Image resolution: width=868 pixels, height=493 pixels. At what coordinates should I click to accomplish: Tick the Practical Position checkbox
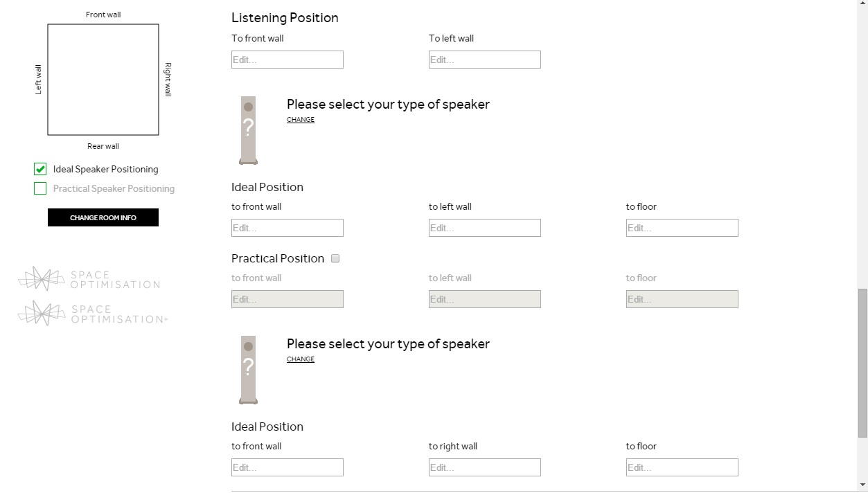point(335,258)
